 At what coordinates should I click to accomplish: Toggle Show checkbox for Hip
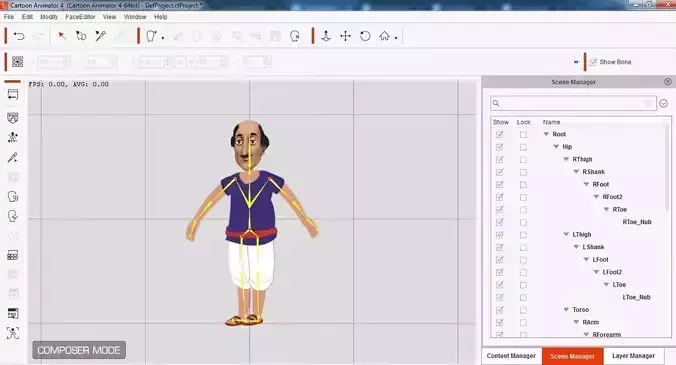(x=500, y=147)
